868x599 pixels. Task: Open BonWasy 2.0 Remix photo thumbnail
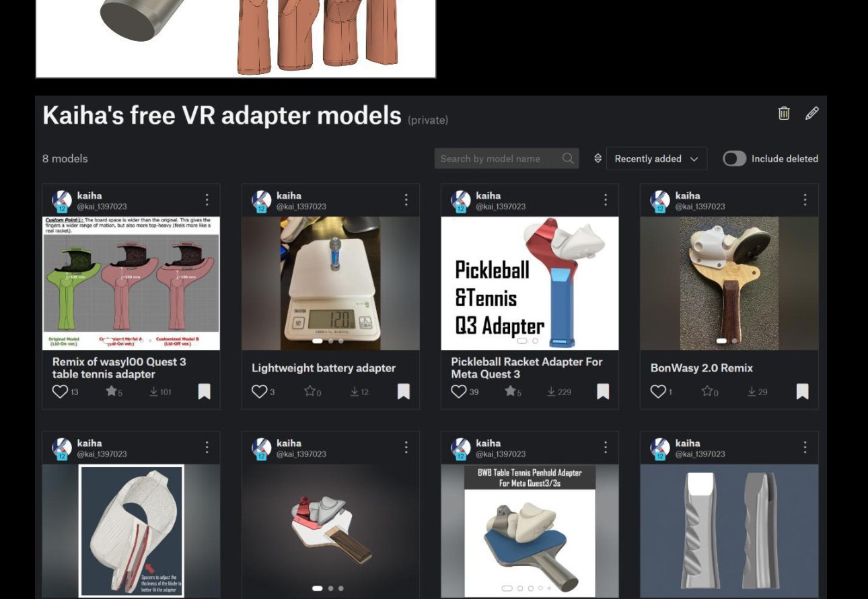(729, 283)
